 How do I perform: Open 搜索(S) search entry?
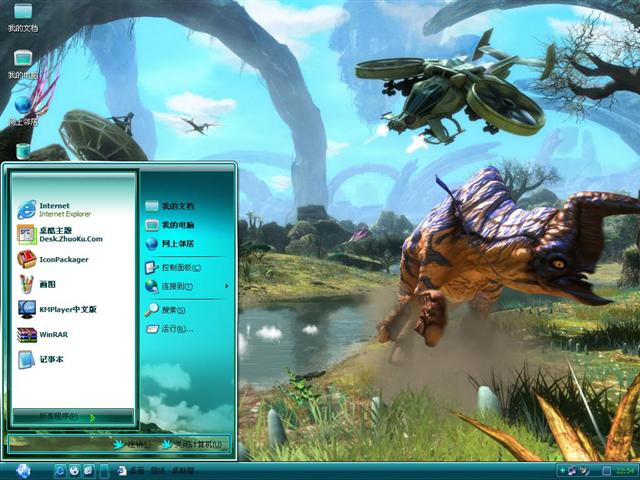(165, 310)
